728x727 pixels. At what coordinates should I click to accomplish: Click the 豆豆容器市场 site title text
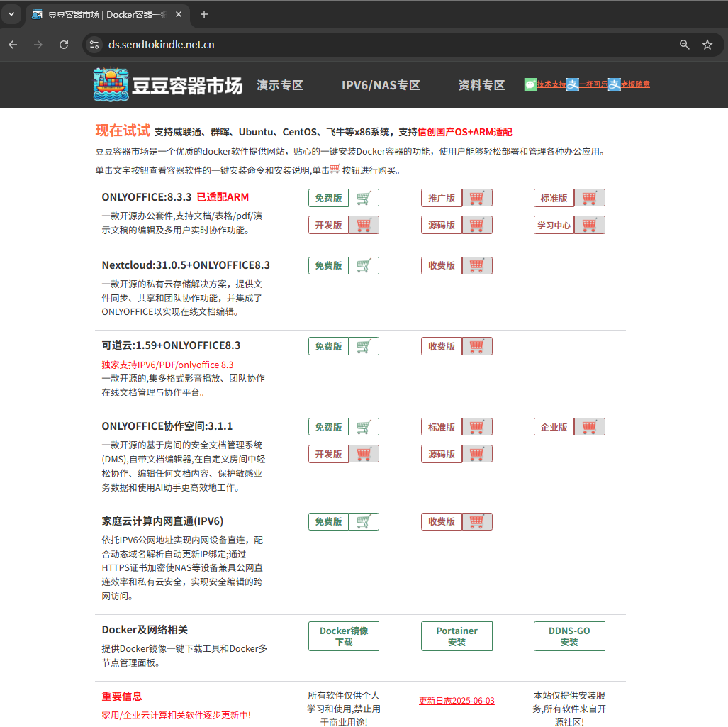pos(187,86)
